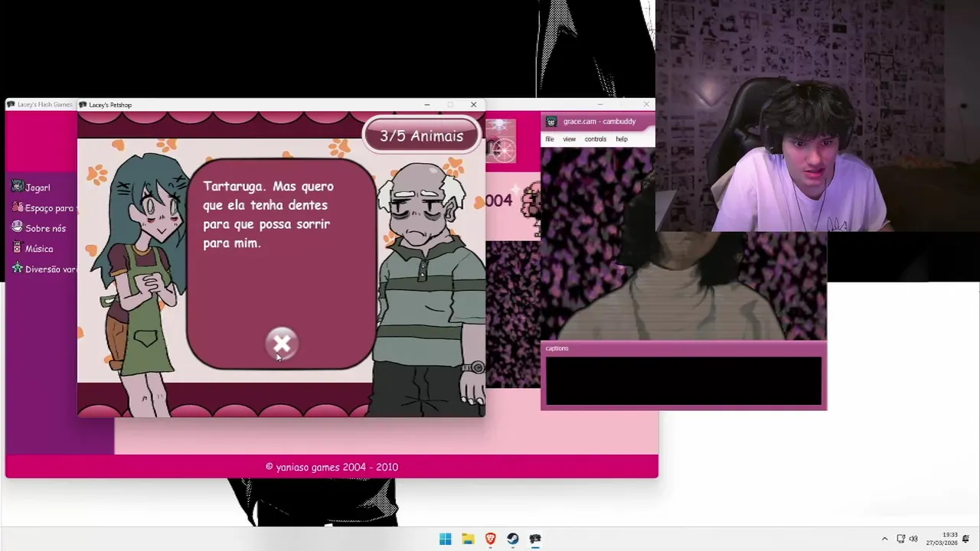The image size is (980, 551).
Task: Click the Música player icon
Action: [17, 248]
